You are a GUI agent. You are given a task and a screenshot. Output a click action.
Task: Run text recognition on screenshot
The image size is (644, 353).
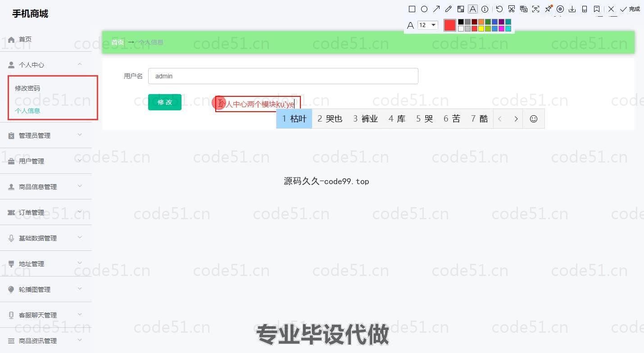(535, 9)
